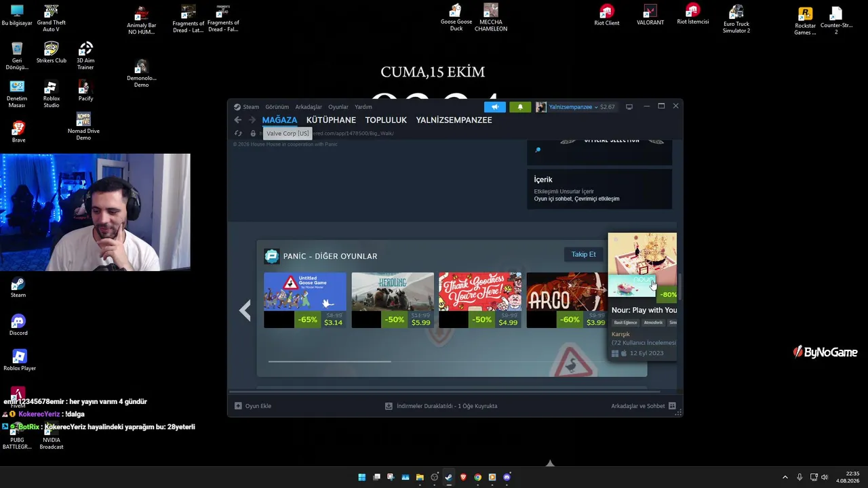
Task: Follow Panic with Takip Et button
Action: (x=583, y=254)
